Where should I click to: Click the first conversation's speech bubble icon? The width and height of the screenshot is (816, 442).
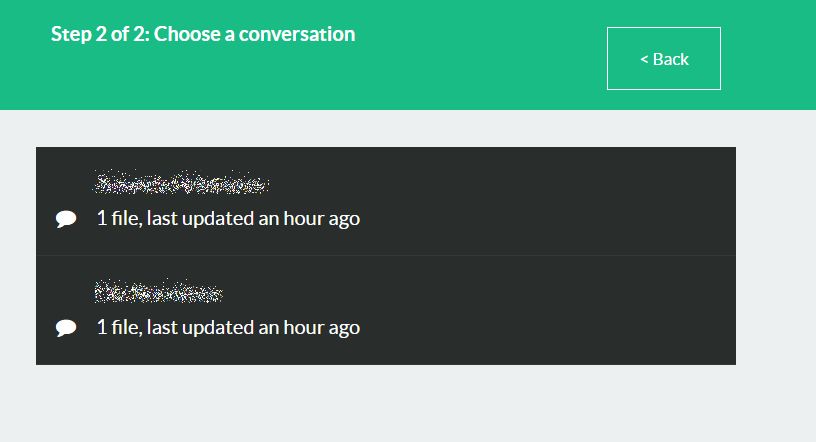(x=66, y=219)
